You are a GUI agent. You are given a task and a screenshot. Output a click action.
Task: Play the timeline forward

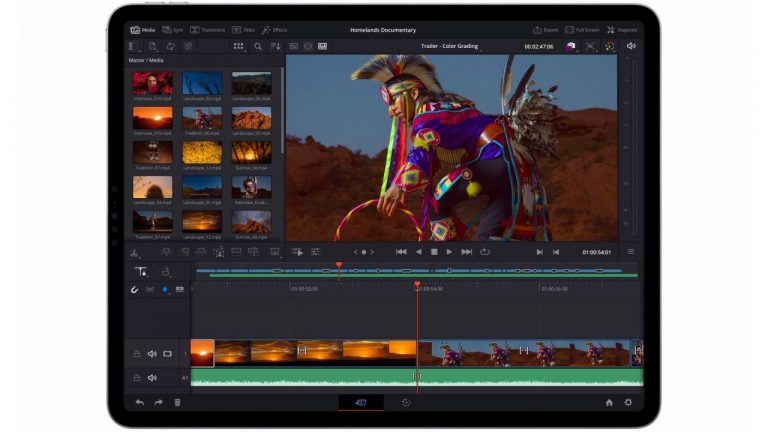point(449,252)
